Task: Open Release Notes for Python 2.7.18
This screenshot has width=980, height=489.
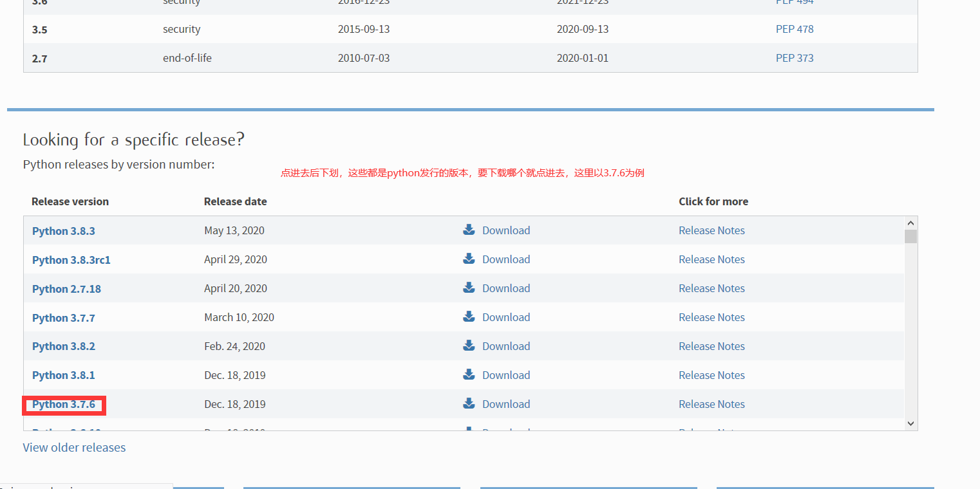Action: click(x=711, y=288)
